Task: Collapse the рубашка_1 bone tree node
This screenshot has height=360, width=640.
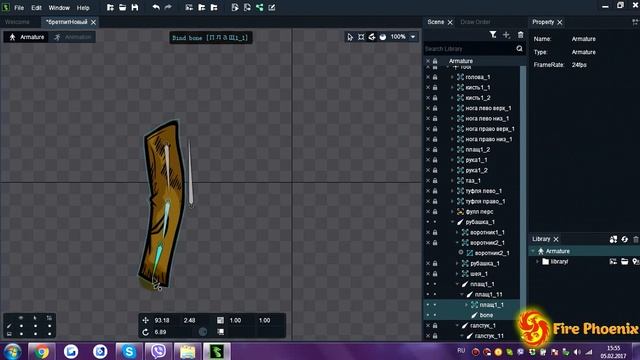Action: [452, 222]
